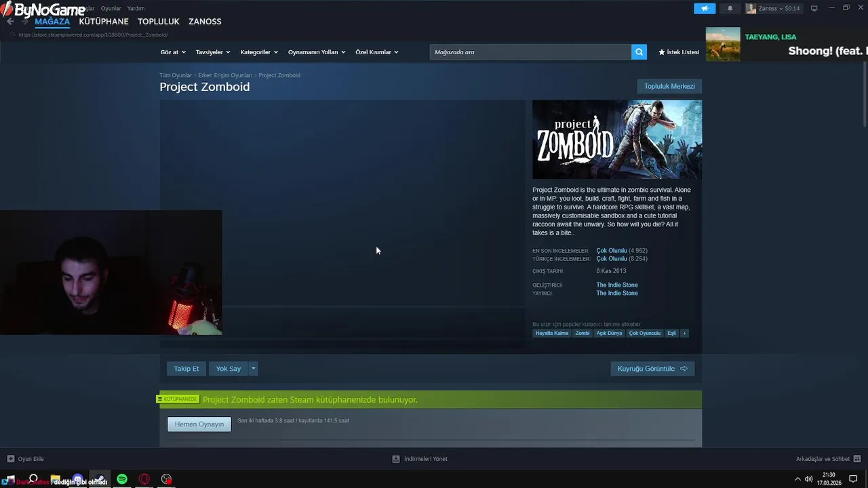Open Opera browser from the taskbar
The width and height of the screenshot is (868, 488).
coord(144,479)
